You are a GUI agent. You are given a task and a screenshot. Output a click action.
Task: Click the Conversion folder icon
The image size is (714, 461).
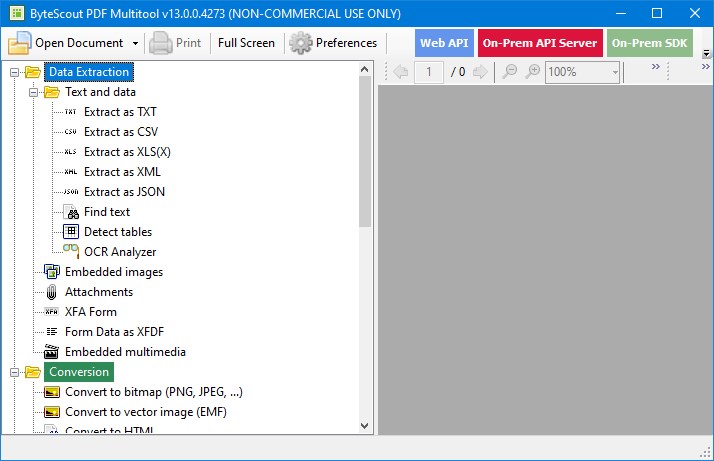[33, 372]
